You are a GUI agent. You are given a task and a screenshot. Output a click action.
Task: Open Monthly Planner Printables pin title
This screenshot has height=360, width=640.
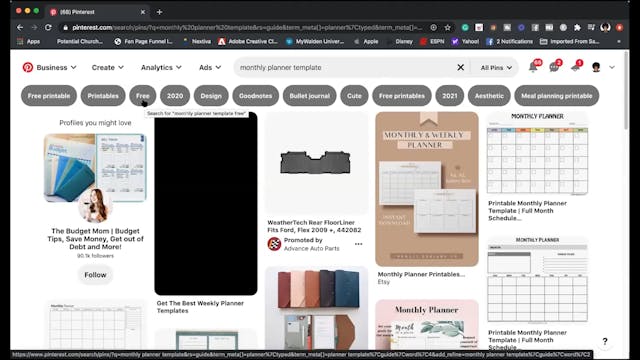pyautogui.click(x=421, y=274)
